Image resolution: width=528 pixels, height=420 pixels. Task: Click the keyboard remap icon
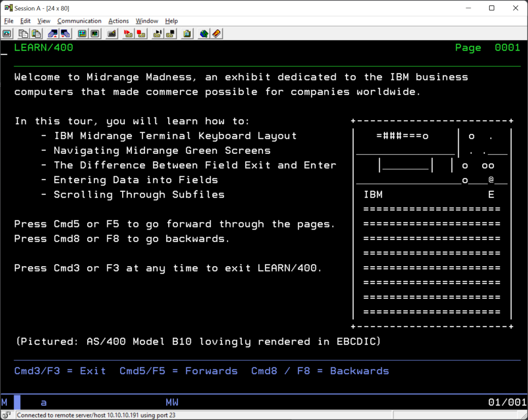pos(111,34)
